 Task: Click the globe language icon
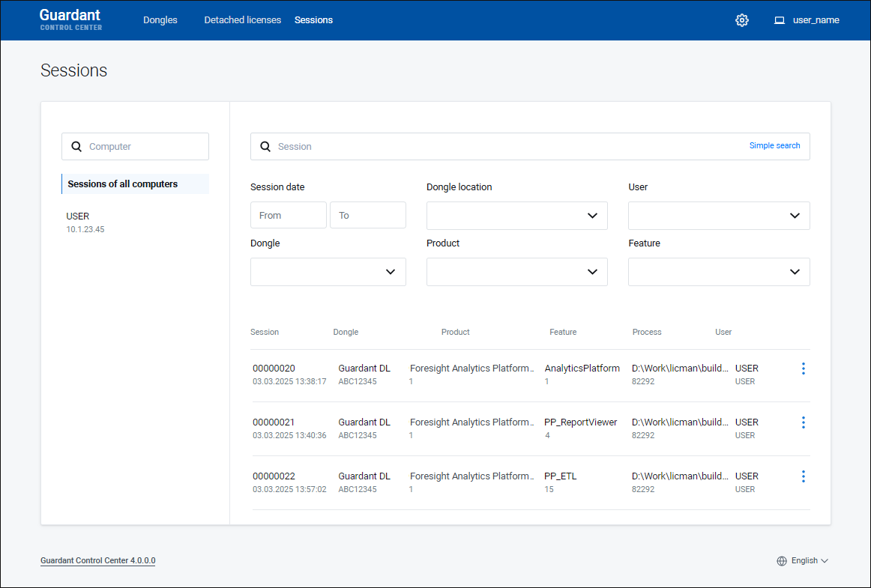[x=782, y=561]
